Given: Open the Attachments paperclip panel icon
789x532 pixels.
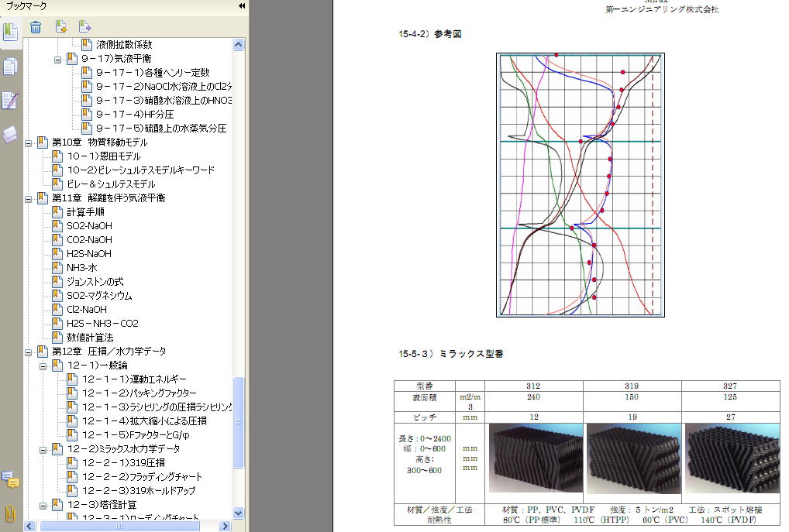Looking at the screenshot, I should [x=10, y=514].
